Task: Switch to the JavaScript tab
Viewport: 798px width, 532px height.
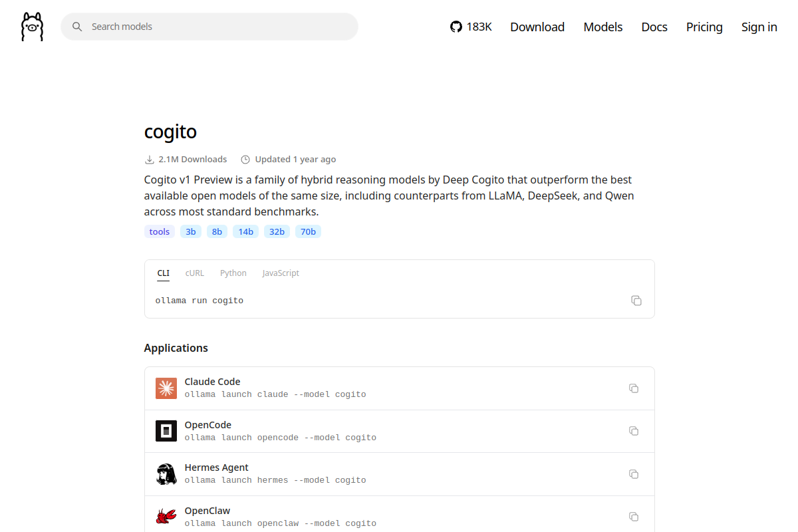Action: point(281,273)
